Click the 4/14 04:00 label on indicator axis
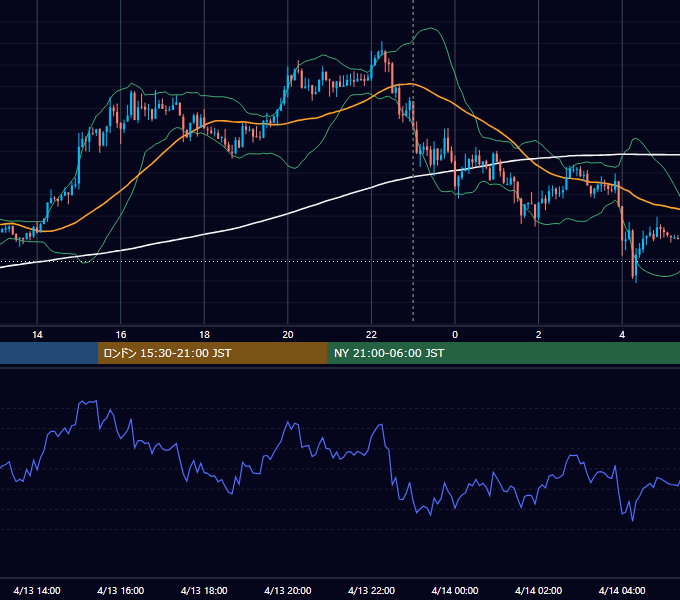Viewport: 680px width, 600px height. pos(622,590)
